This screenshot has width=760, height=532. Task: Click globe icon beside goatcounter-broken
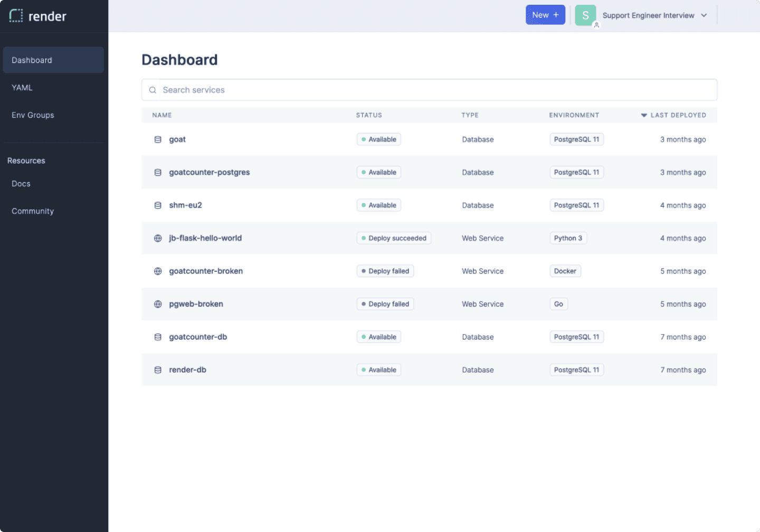tap(158, 271)
